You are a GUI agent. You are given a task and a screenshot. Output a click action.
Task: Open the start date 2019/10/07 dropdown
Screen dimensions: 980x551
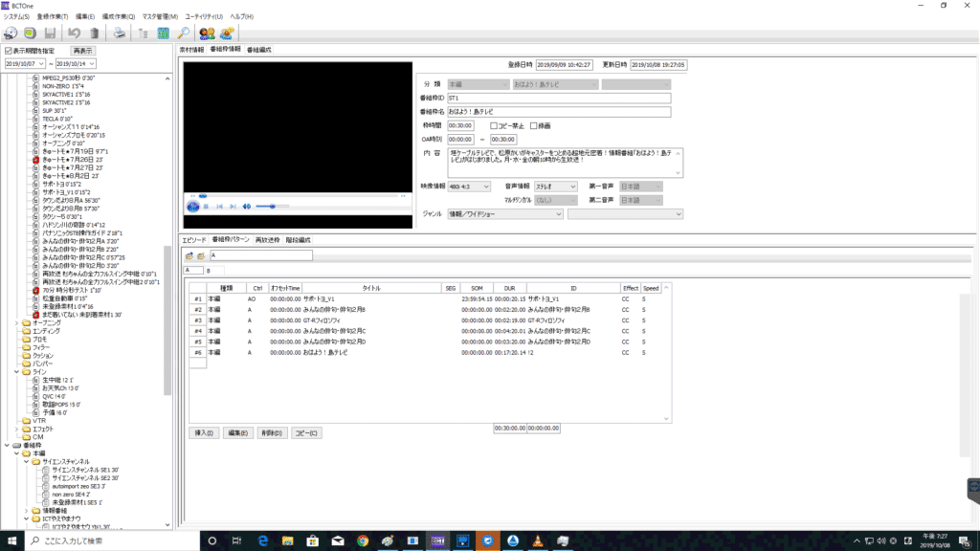(41, 64)
